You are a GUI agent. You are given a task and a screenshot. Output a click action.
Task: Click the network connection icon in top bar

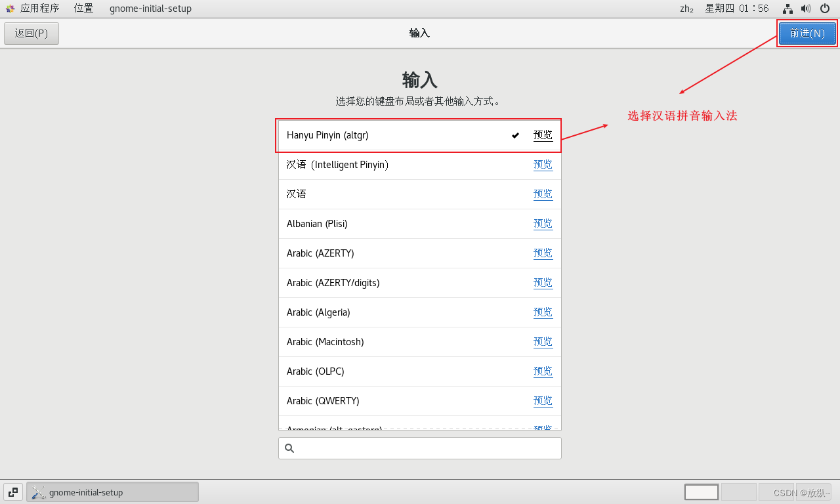point(787,9)
